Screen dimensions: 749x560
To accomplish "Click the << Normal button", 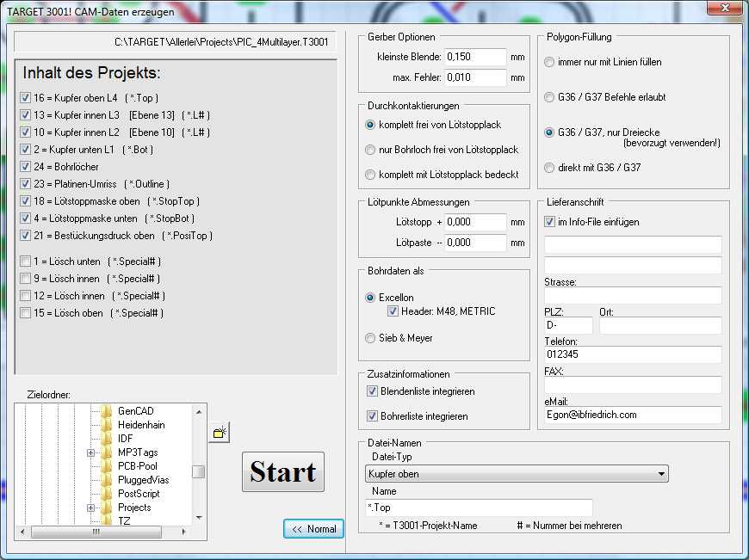I will [314, 529].
